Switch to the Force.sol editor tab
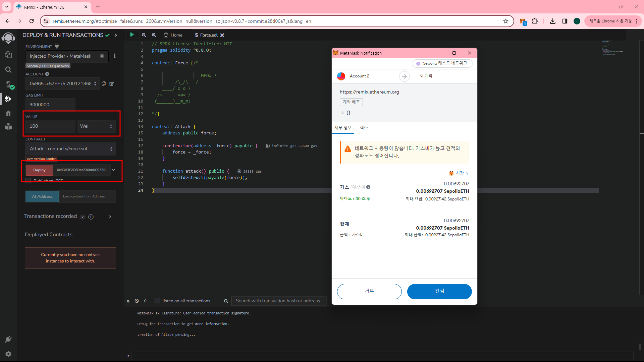The height and width of the screenshot is (362, 644). (x=209, y=35)
